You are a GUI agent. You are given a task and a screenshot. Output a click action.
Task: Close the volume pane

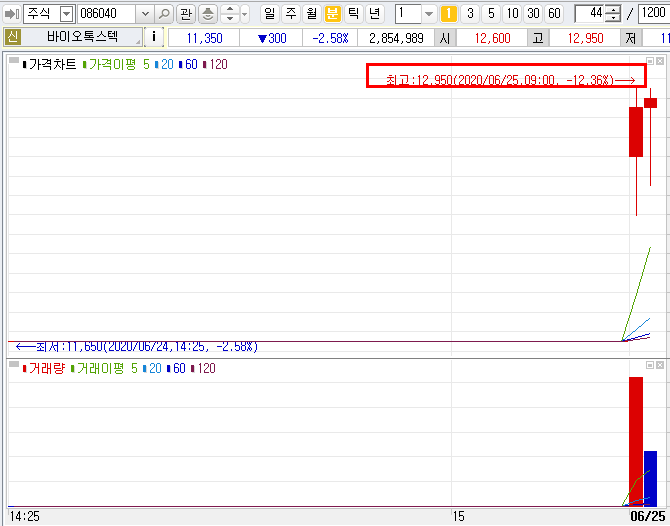tap(660, 365)
